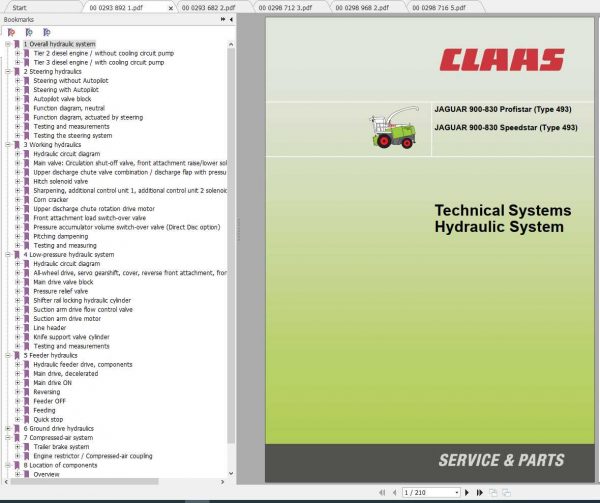600x503 pixels.
Task: Click bookmark icon beside Quick stop
Action: click(x=26, y=419)
